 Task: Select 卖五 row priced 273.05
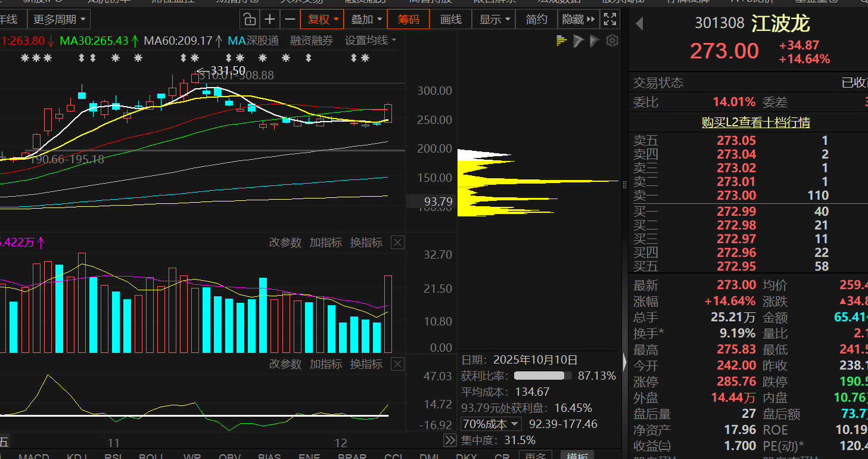point(748,141)
